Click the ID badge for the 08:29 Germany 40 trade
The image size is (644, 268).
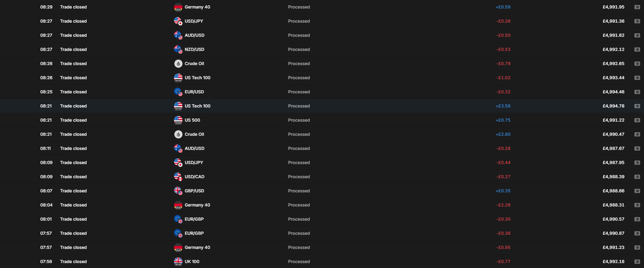coord(638,7)
